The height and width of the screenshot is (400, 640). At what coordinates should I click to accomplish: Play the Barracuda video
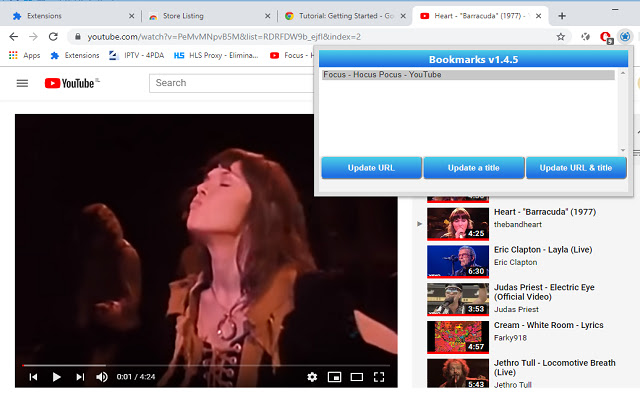pyautogui.click(x=57, y=377)
